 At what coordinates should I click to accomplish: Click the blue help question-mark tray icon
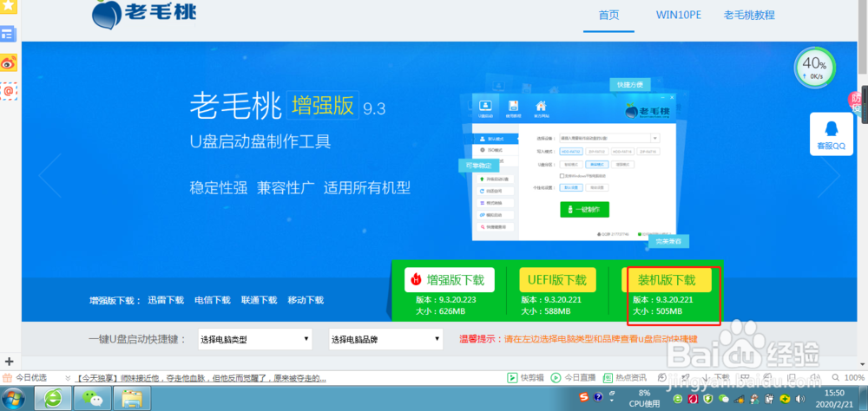point(598,398)
